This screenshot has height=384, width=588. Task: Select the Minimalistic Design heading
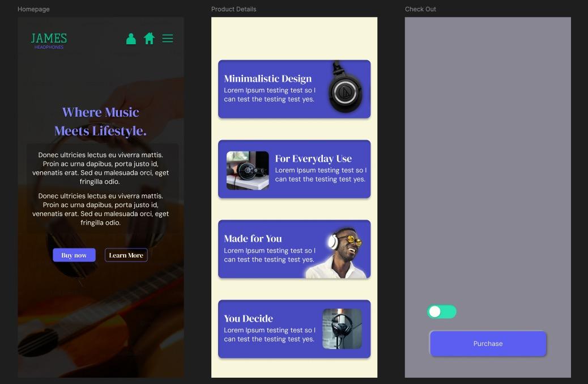268,79
